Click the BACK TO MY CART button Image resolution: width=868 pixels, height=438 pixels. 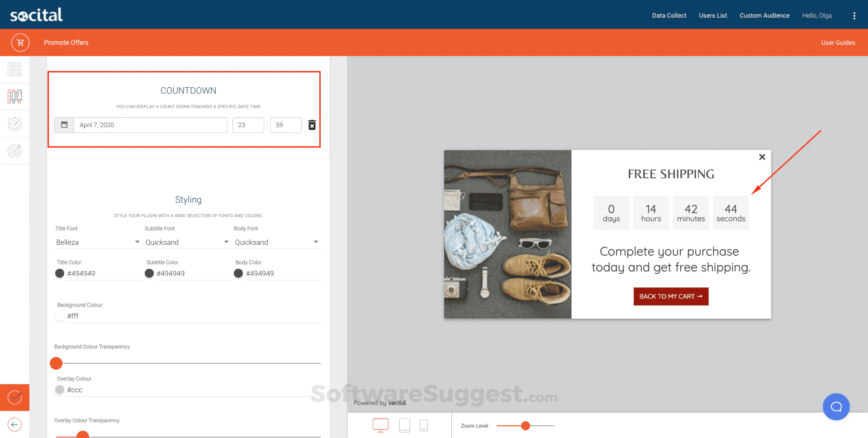point(671,296)
